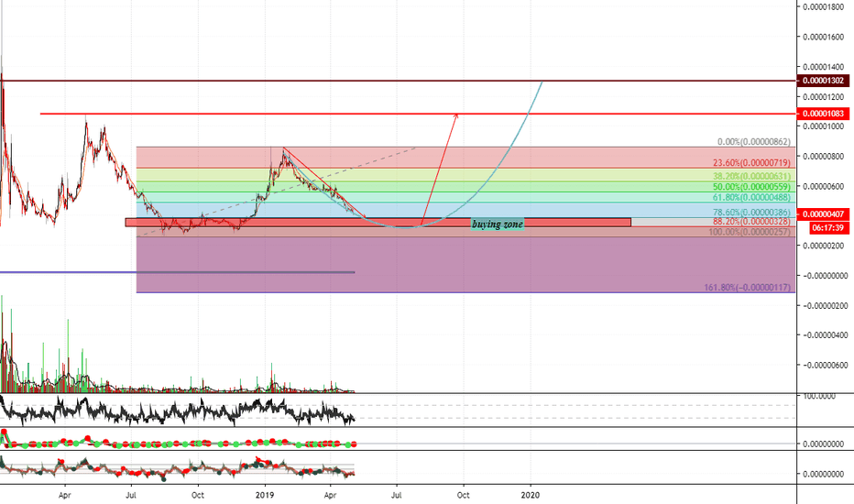This screenshot has height=504, width=854.
Task: Click the 0.00001083 red price label
Action: 823,114
